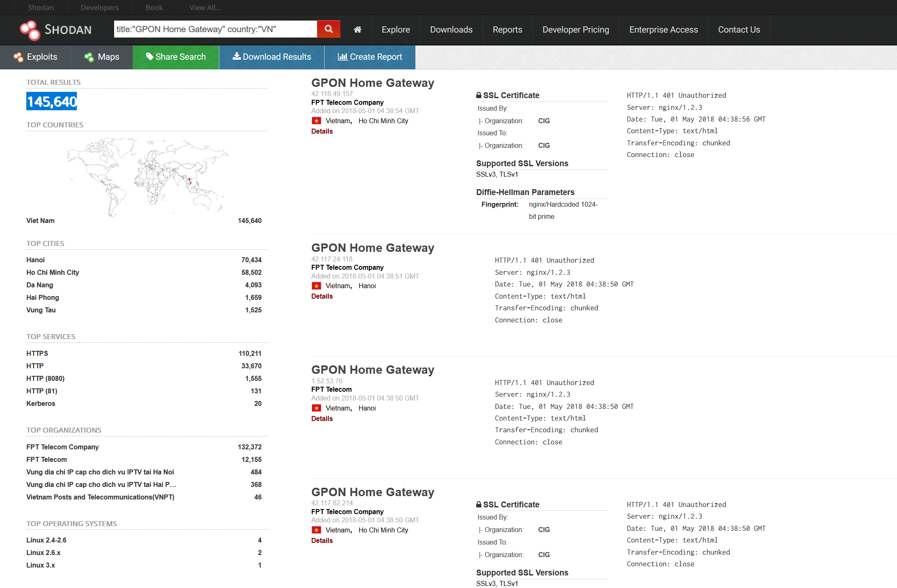This screenshot has width=897, height=588.
Task: Click the world map thumbnail
Action: click(x=147, y=177)
